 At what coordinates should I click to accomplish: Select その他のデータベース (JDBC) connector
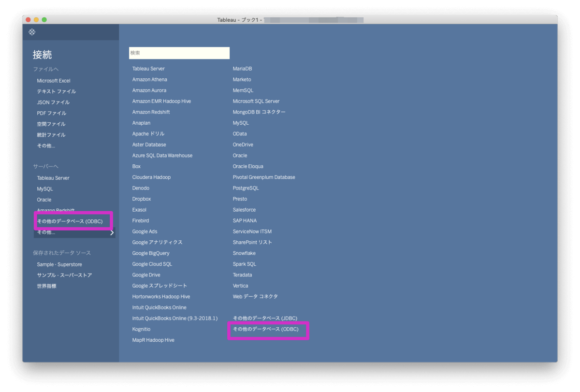265,319
